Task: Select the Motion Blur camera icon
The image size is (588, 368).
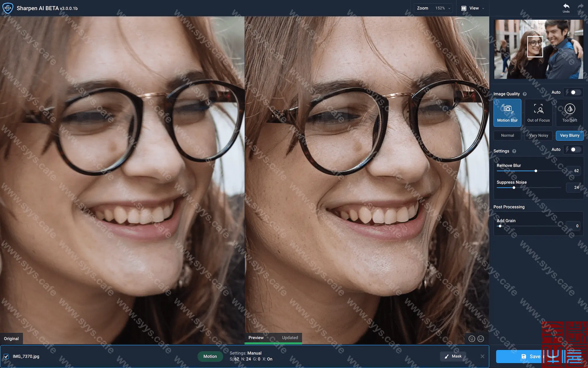Action: [x=507, y=109]
